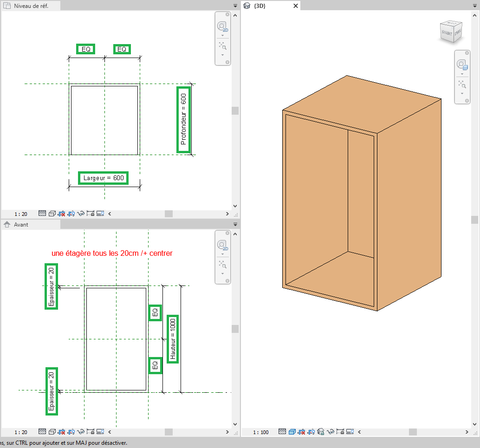The height and width of the screenshot is (448, 480).
Task: Click Visual Style icon in Avant view bar
Action: click(52, 431)
